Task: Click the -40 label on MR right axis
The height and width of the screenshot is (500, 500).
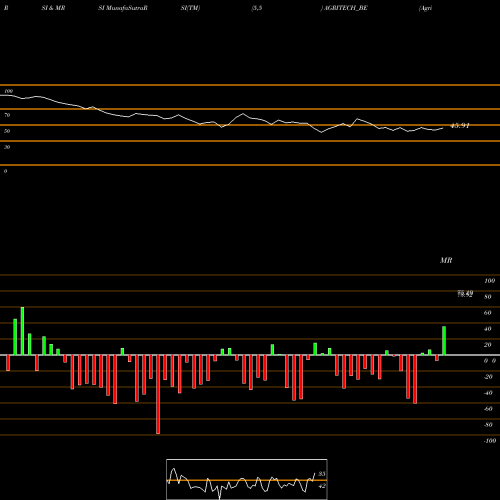Action: 488,393
